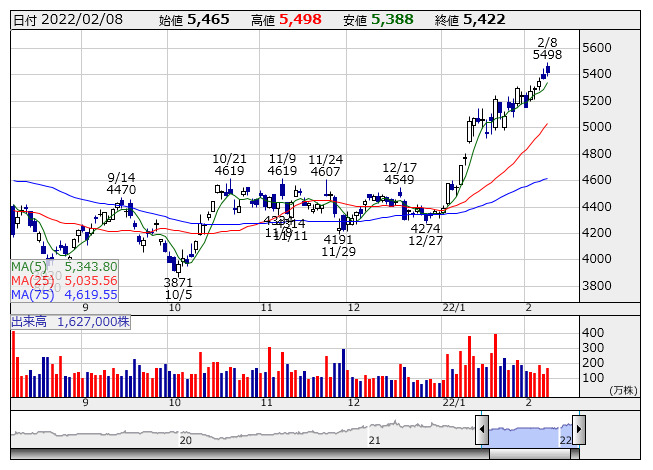The width and height of the screenshot is (653, 470).
Task: Click the right range handle arrow in overview
Action: (x=579, y=429)
